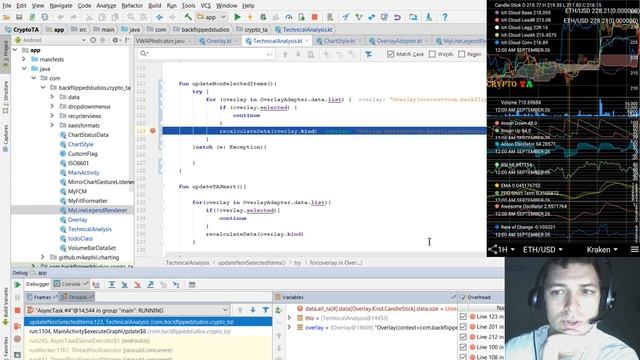Viewport: 640px width, 360px height.
Task: Resume program with the green debug arrow
Action: coord(17,284)
